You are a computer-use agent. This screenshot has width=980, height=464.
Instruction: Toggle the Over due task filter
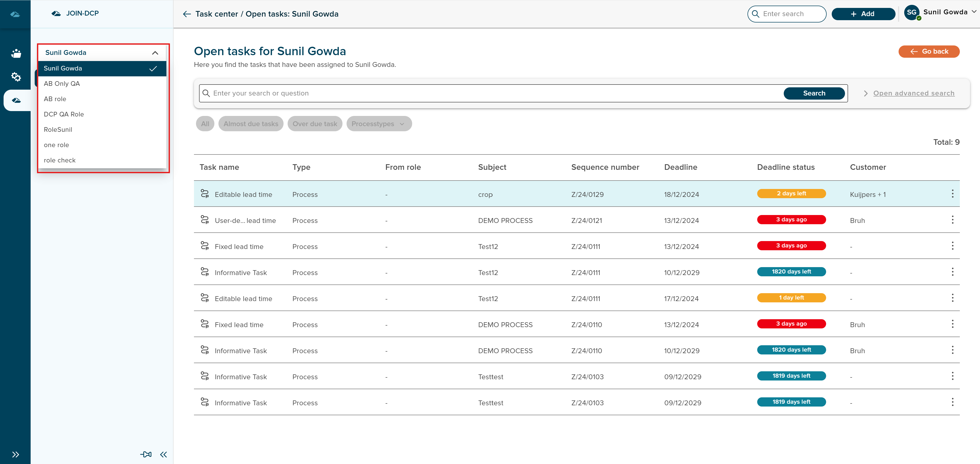(315, 124)
